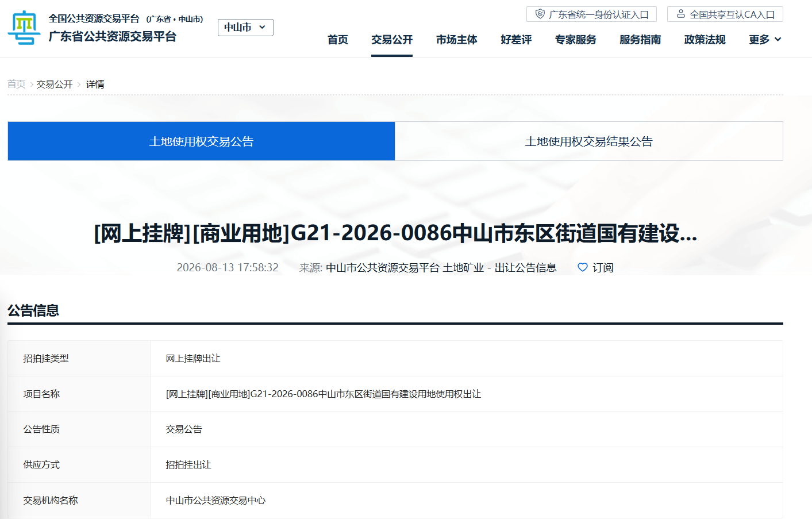Go to 首页 in the top navigation
812x519 pixels.
pos(338,40)
